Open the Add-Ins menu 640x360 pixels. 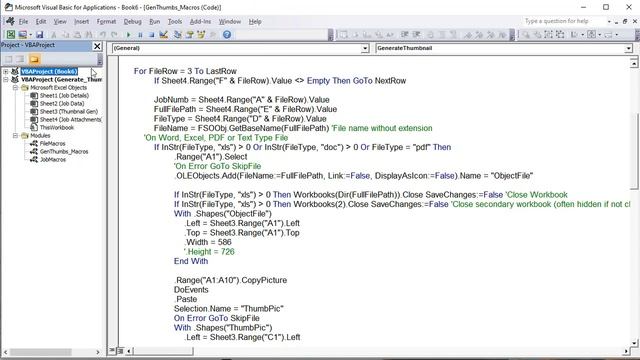200,22
